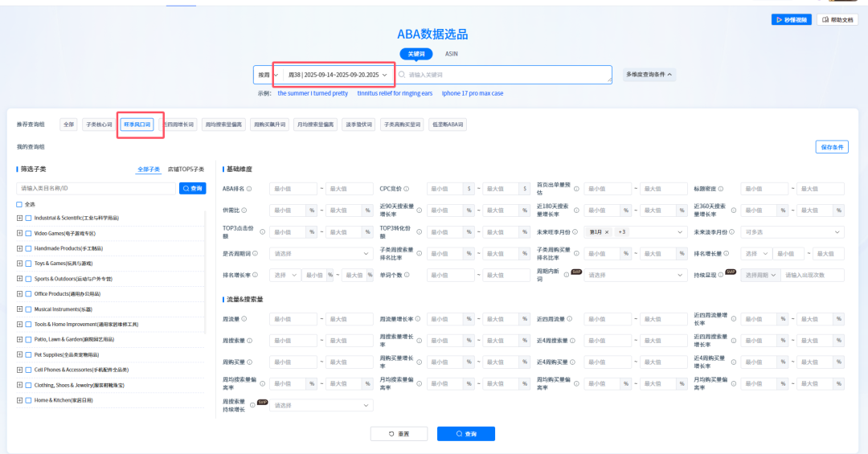Click the info icon next to 排名增长量

point(727,254)
